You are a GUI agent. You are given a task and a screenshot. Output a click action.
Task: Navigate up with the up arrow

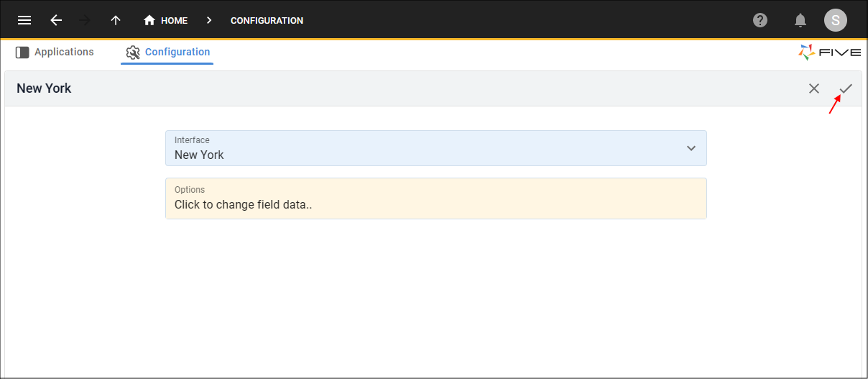tap(116, 20)
